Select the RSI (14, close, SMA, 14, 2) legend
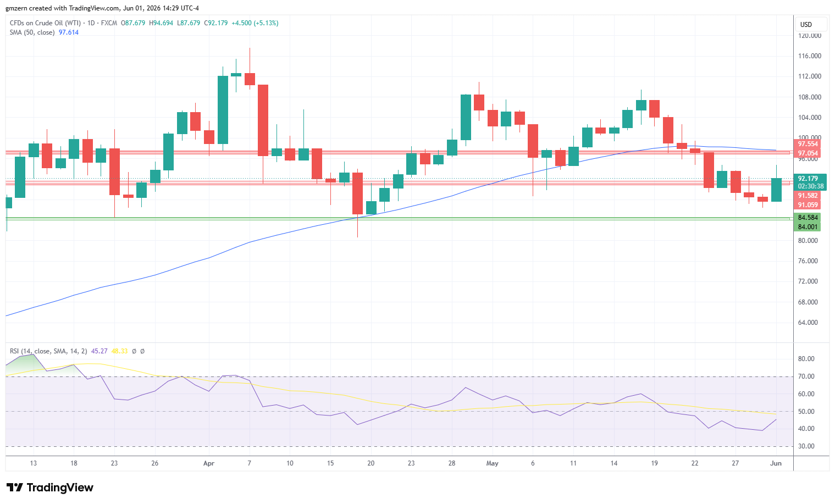 (x=48, y=351)
